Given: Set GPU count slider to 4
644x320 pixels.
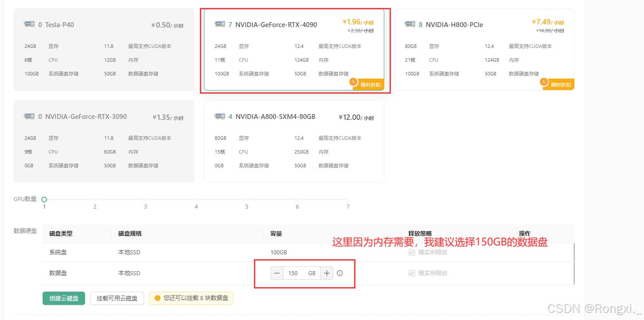Looking at the screenshot, I should 196,200.
